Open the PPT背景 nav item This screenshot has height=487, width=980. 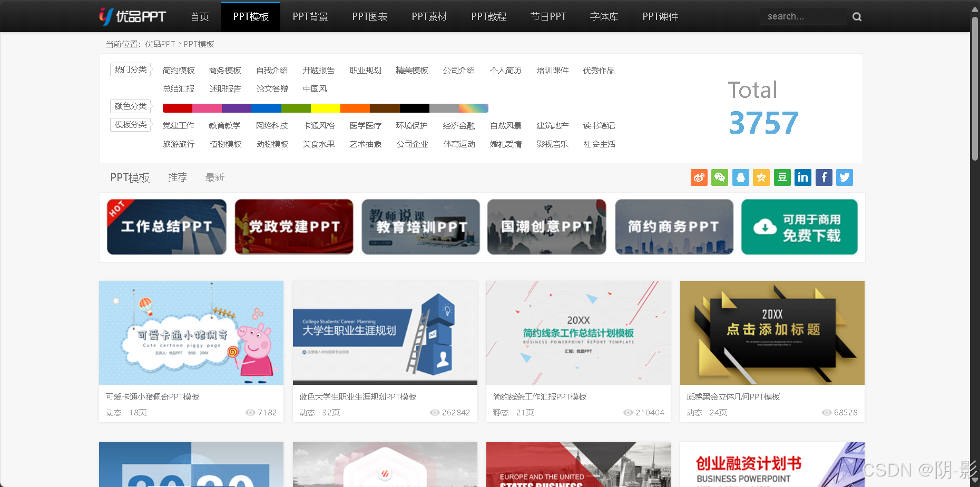[x=310, y=17]
